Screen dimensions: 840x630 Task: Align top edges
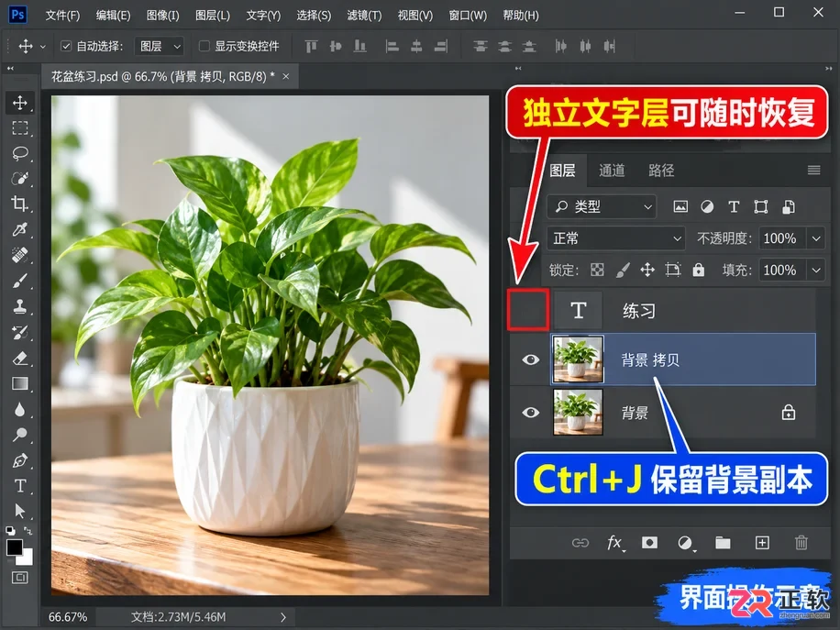311,47
